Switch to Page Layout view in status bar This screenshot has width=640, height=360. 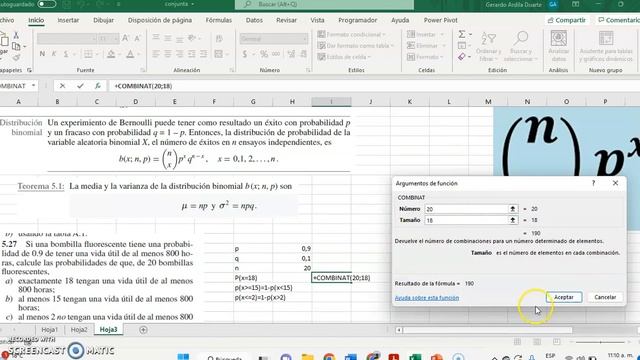pos(537,342)
